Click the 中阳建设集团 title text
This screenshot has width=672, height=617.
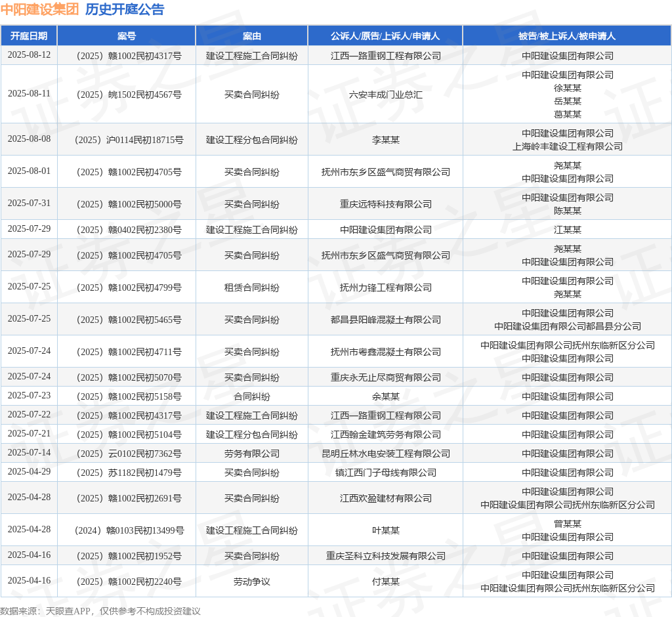coord(39,9)
